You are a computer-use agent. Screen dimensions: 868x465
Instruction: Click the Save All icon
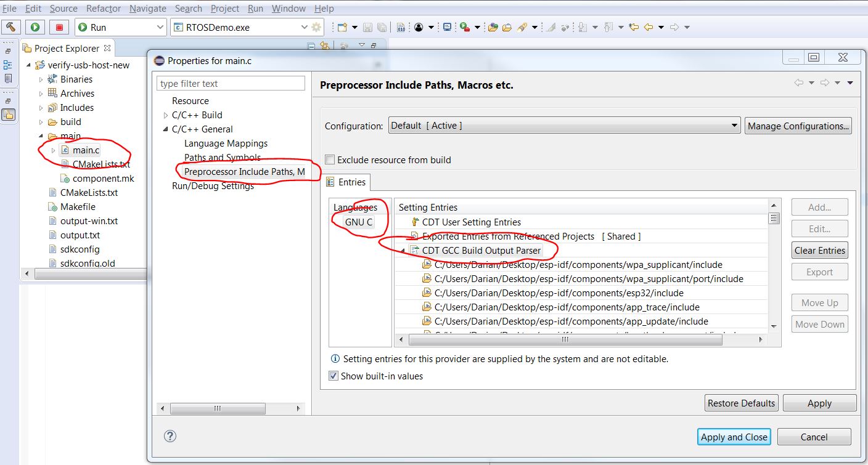click(382, 27)
